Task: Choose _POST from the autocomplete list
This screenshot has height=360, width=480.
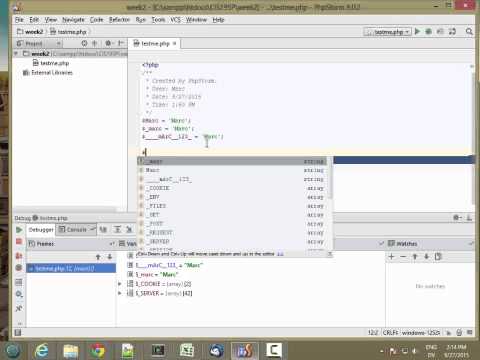Action: point(232,224)
